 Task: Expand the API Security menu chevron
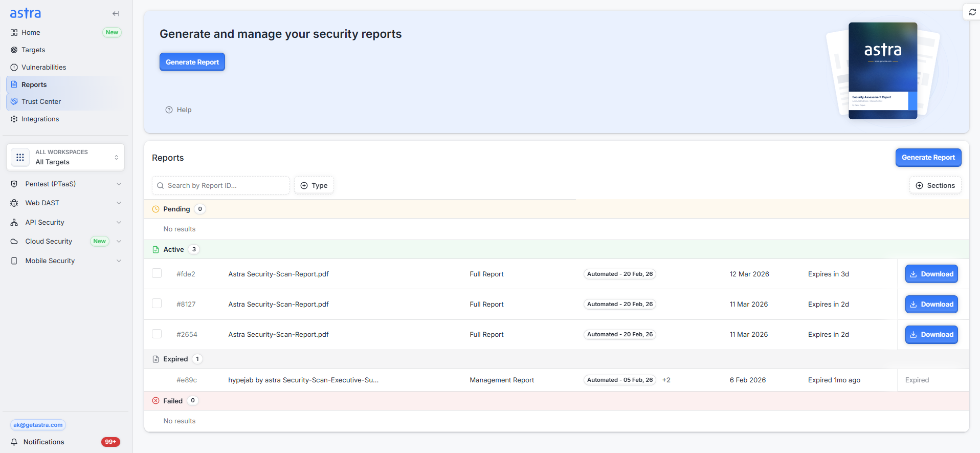click(x=119, y=222)
